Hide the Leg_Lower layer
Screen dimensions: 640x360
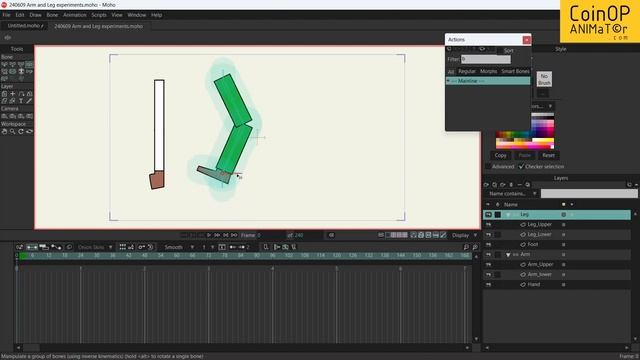pyautogui.click(x=488, y=235)
